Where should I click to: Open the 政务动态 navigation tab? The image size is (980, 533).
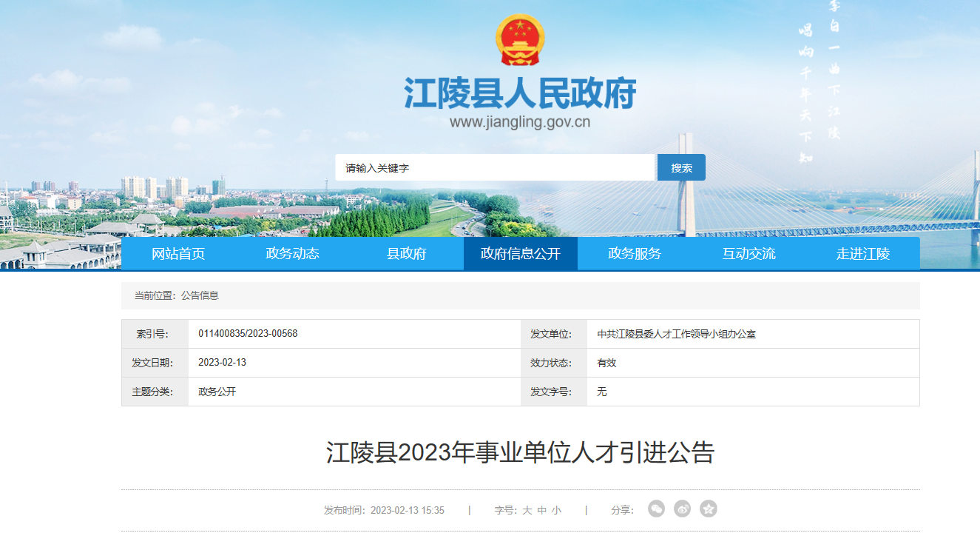pos(292,254)
